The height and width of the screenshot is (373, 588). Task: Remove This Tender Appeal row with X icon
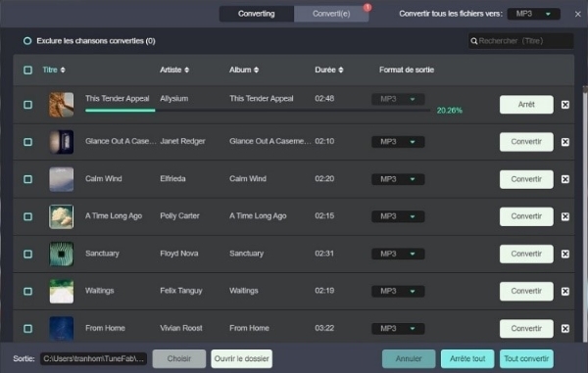565,105
